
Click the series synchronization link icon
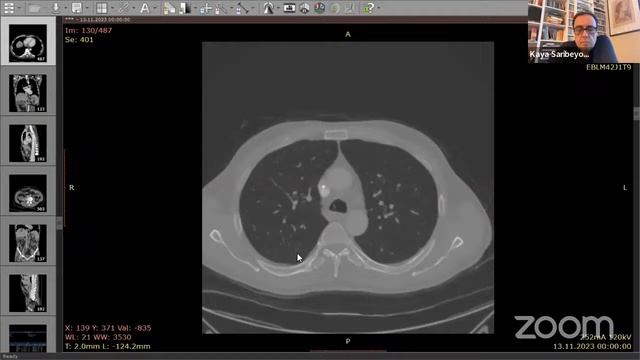124,8
